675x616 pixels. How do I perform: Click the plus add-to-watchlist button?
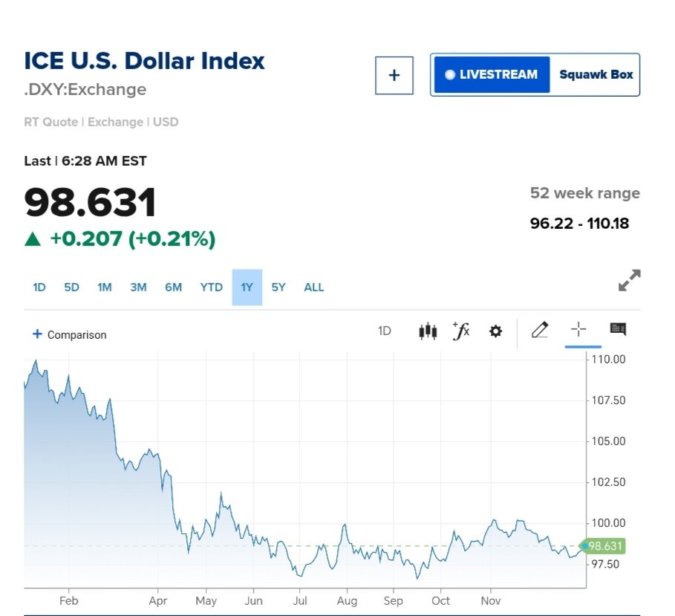click(x=394, y=75)
